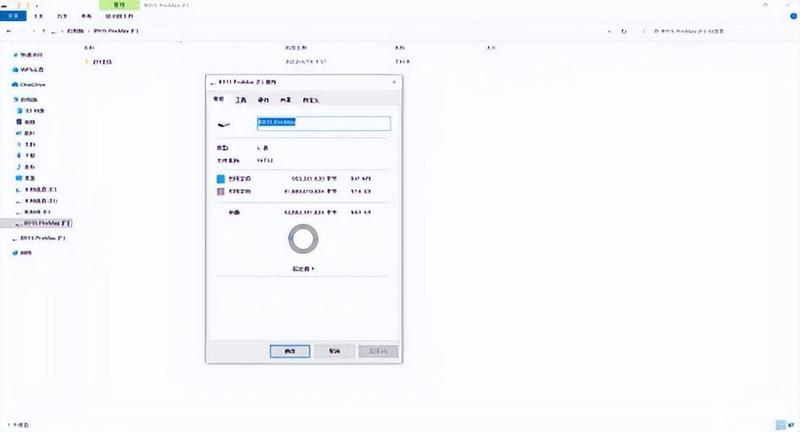Open the address bar history dropdown

click(x=609, y=32)
